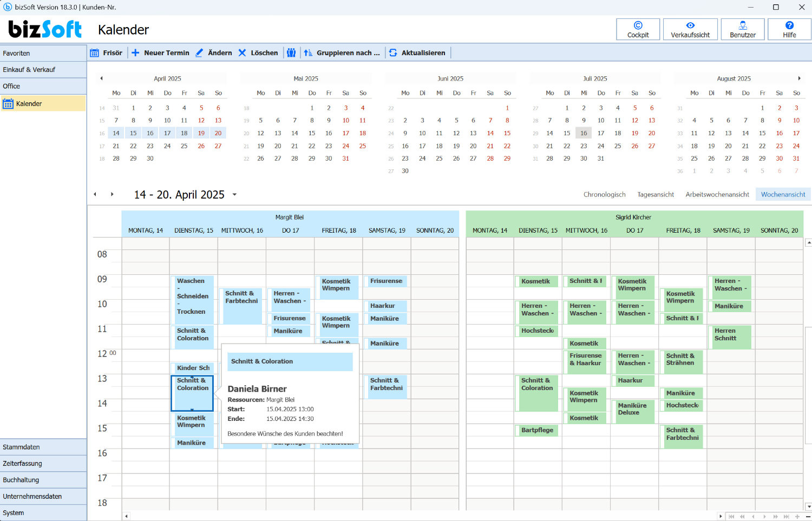812x521 pixels.
Task: Open the Buchhaltung sidebar section
Action: click(43, 480)
